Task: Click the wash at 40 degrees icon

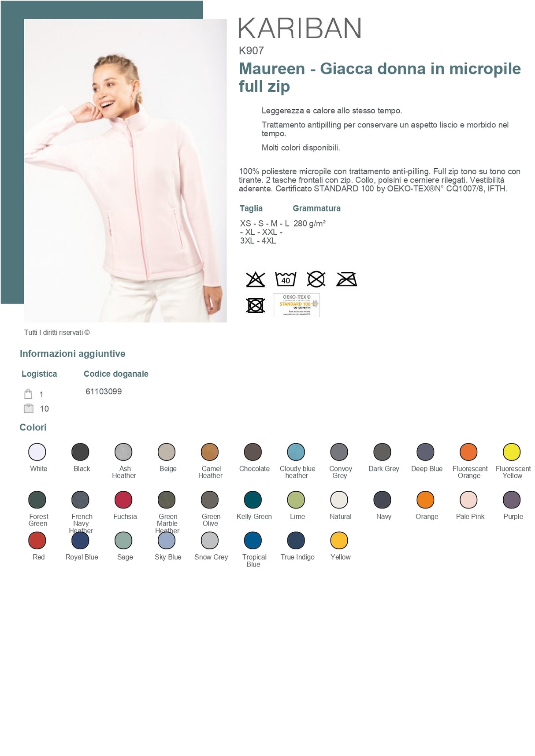Action: pyautogui.click(x=286, y=279)
